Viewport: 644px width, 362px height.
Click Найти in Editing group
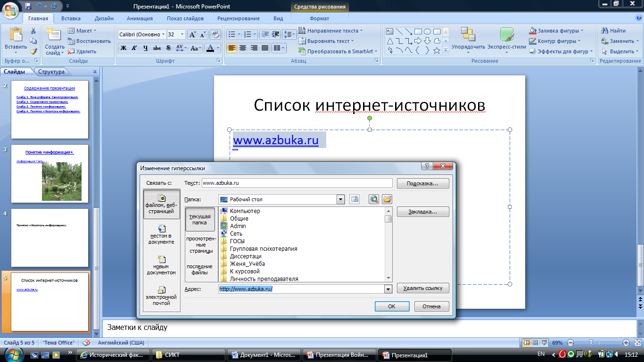(613, 31)
